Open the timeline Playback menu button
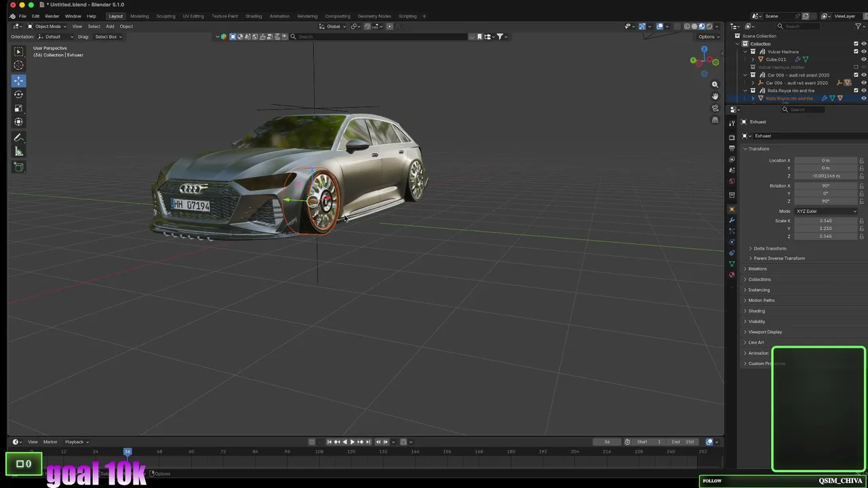868x488 pixels. pyautogui.click(x=77, y=442)
